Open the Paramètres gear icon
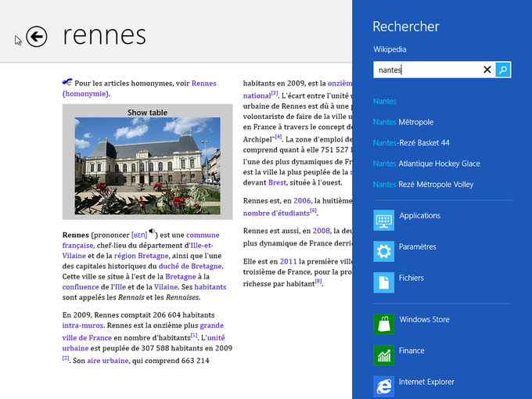Image resolution: width=532 pixels, height=399 pixels. click(x=383, y=251)
